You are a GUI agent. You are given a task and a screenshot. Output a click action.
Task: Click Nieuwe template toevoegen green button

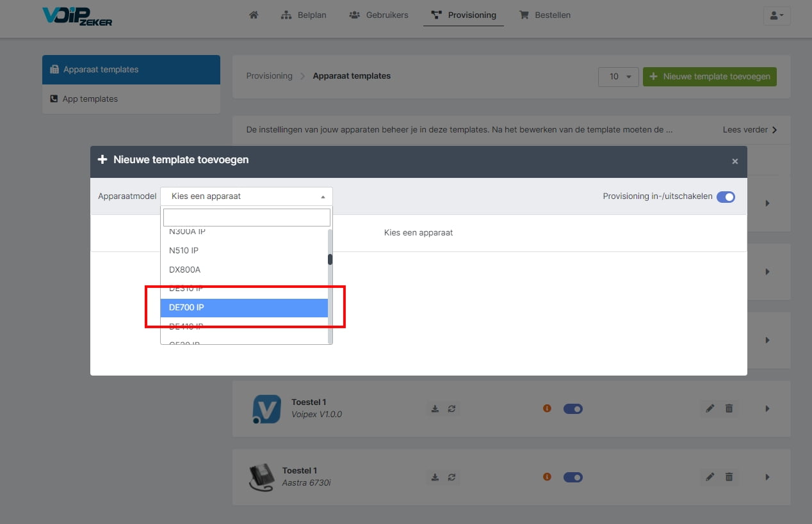(x=710, y=77)
